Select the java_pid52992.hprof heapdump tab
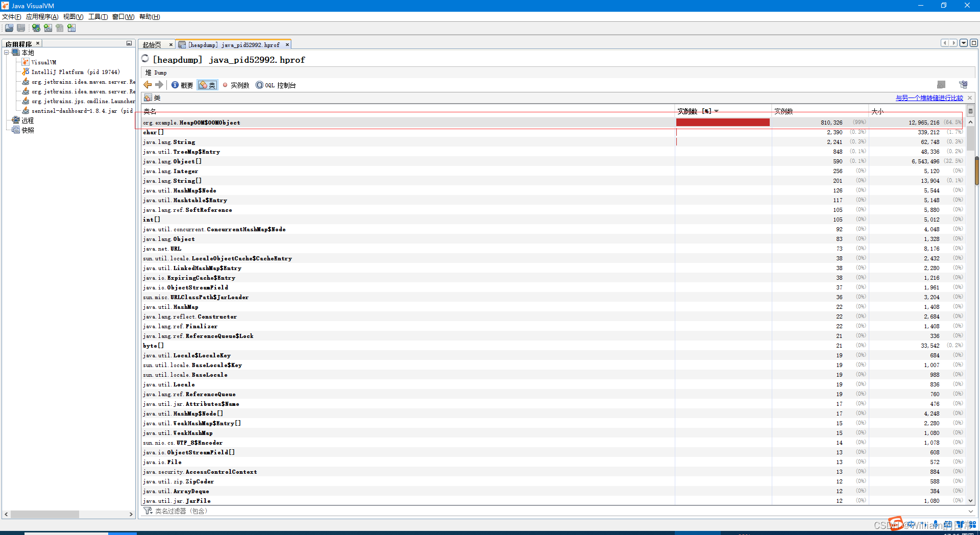 234,45
